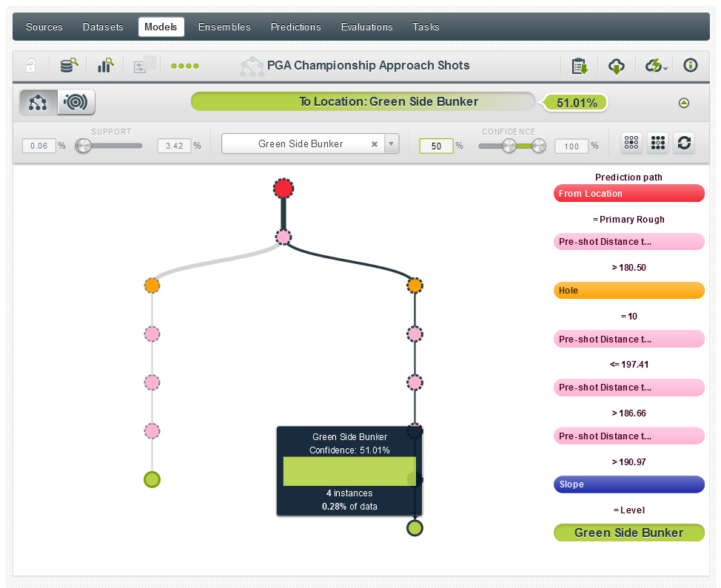
Task: Go to the Ensembles tab
Action: point(224,27)
